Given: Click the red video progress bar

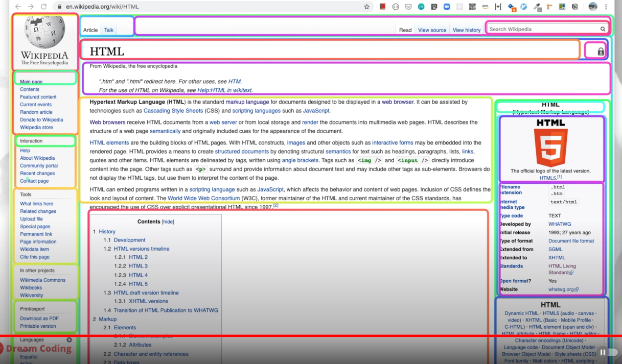Looking at the screenshot, I should [311, 336].
